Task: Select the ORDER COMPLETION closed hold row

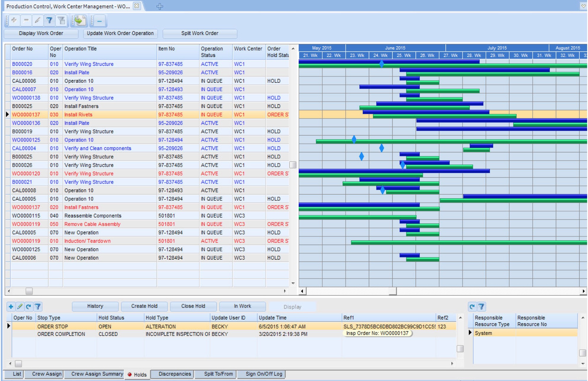Action: point(231,334)
